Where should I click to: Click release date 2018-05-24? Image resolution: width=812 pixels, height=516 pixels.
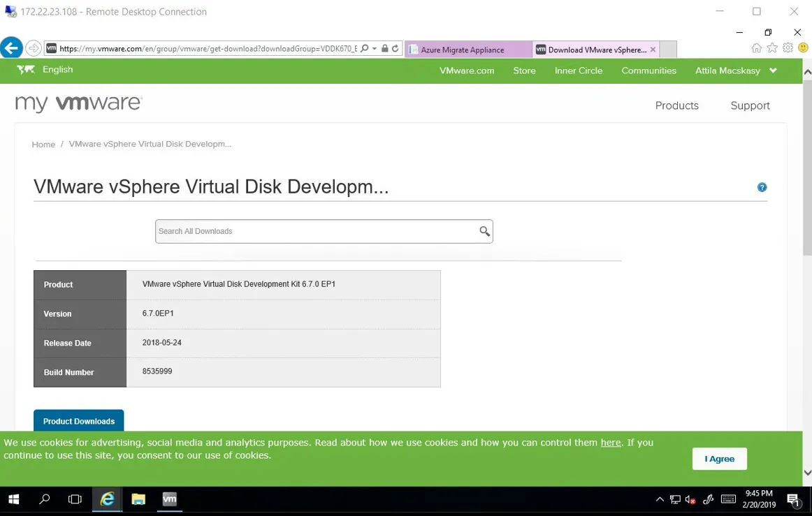[x=161, y=342]
